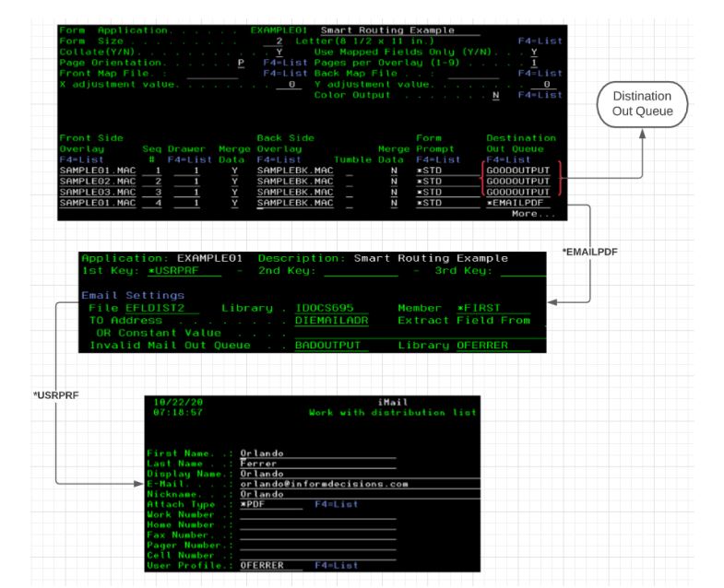
Task: Select the SAMPLE02.MAC front overlay entry
Action: [x=98, y=182]
